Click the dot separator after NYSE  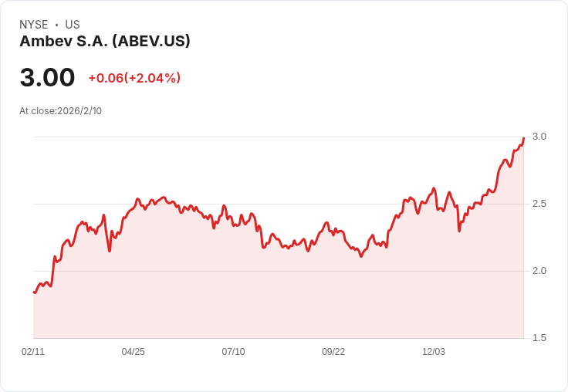click(x=56, y=25)
